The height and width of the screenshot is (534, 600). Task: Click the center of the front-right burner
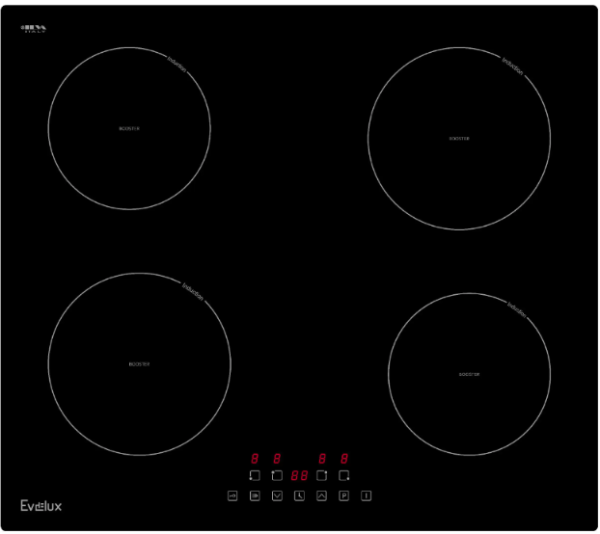coord(469,374)
